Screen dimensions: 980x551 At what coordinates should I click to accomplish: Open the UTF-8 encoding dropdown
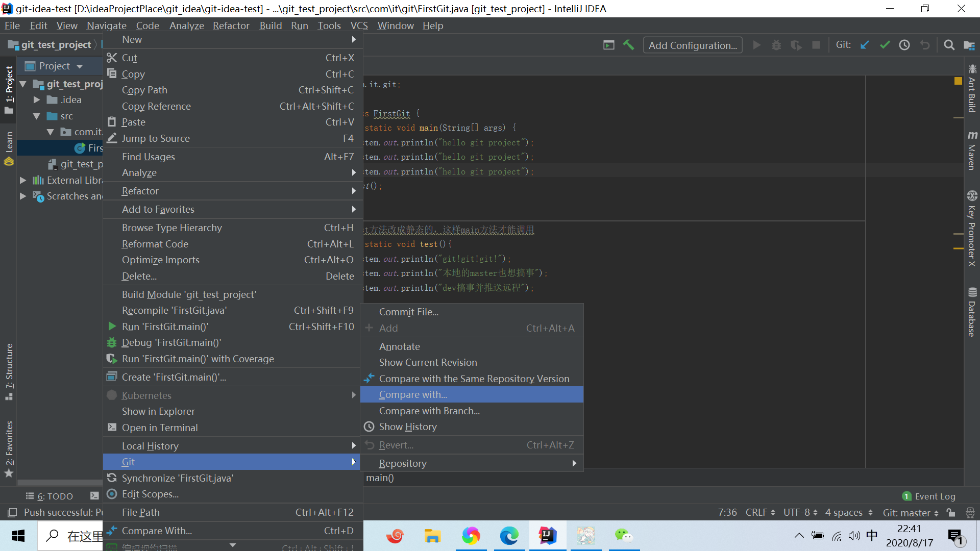click(x=800, y=512)
